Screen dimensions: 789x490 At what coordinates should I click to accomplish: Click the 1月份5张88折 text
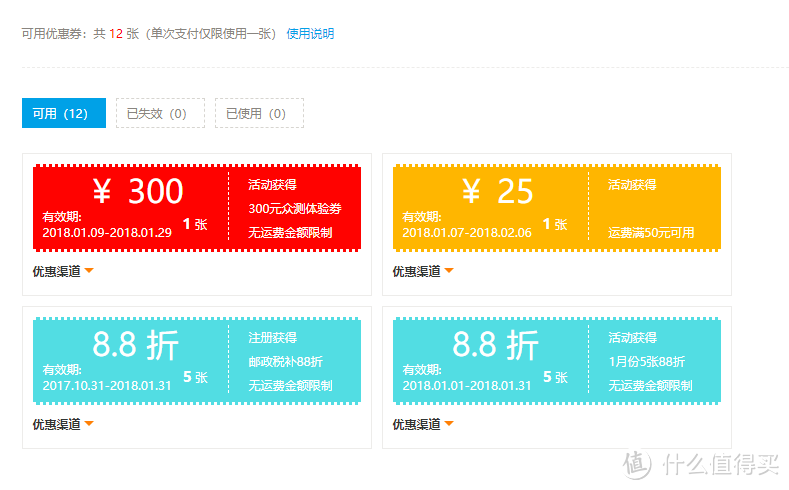[646, 361]
